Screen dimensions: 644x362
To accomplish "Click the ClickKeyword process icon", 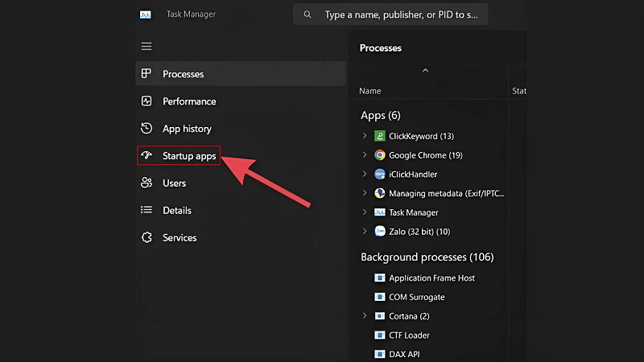I will tap(380, 136).
